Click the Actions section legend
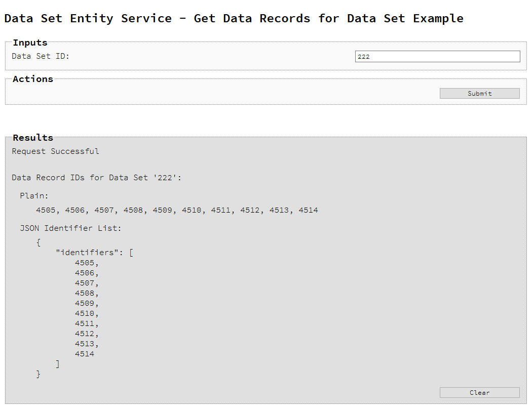The image size is (532, 410). 33,79
